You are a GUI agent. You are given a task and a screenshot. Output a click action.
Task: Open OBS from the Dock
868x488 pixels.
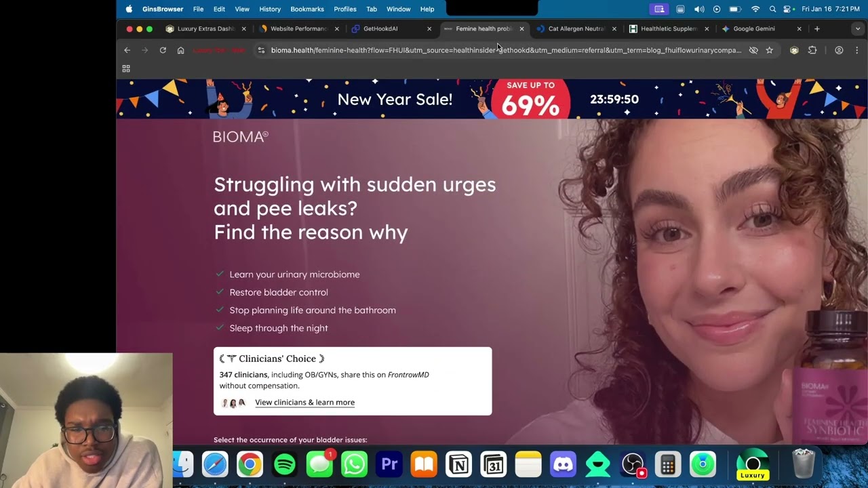pos(633,465)
